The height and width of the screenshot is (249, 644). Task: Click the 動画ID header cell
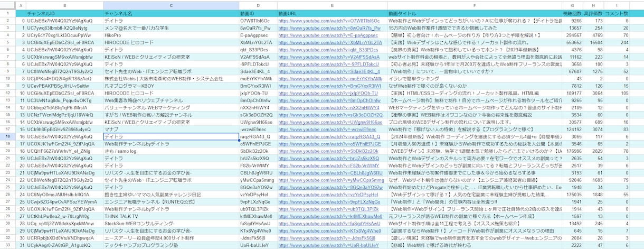258,13
